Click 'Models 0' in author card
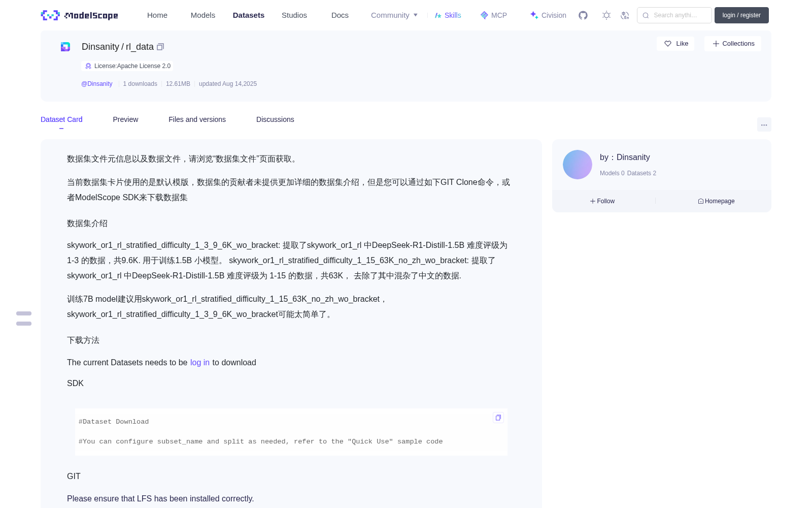The width and height of the screenshot is (812, 508). [612, 173]
